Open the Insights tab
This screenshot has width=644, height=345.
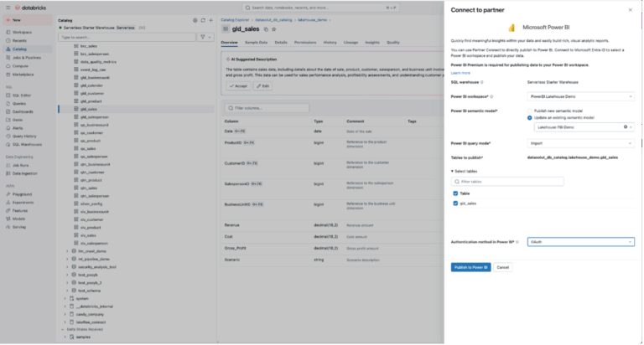(x=372, y=42)
